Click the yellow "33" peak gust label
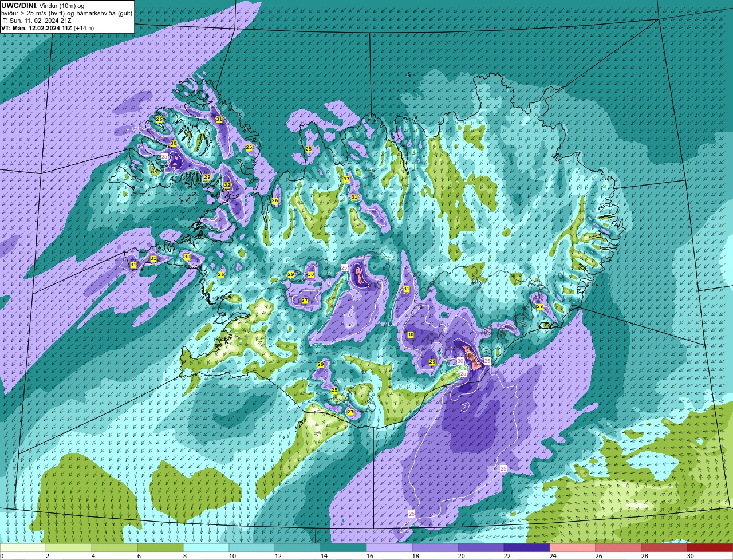 tap(346, 179)
